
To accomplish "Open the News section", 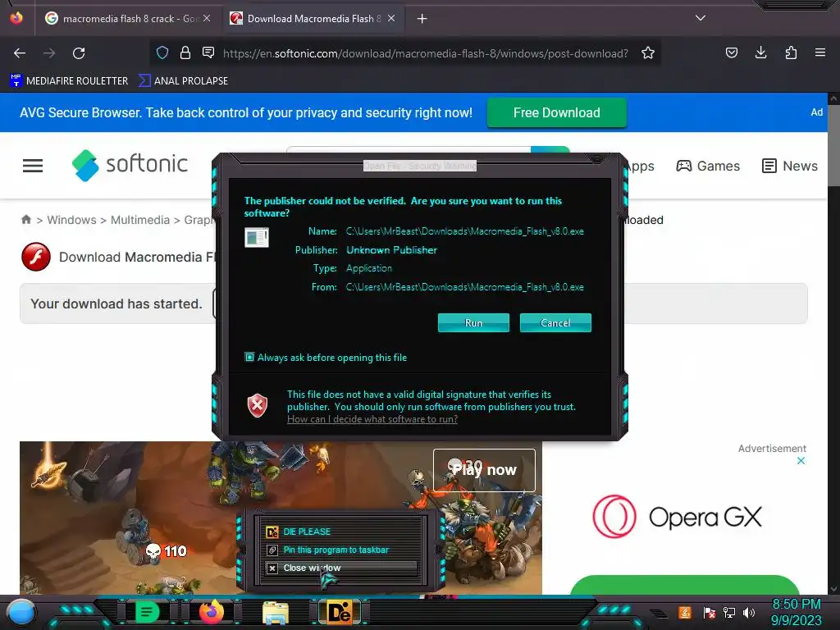I will 790,166.
